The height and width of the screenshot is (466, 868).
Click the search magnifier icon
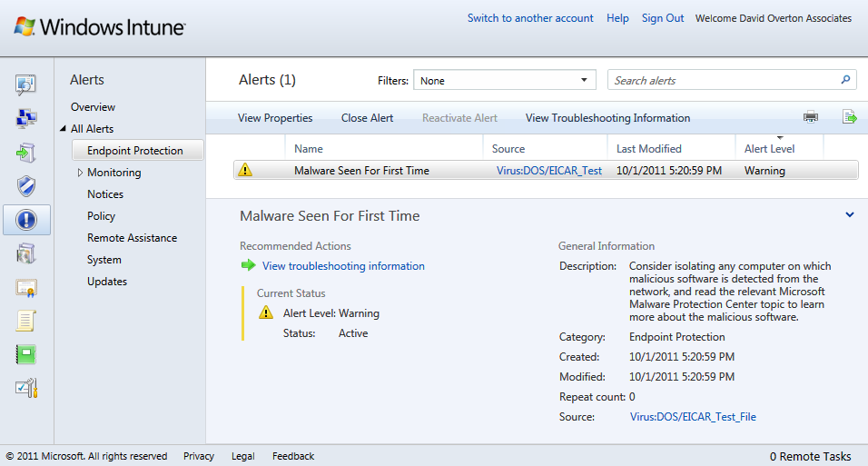click(845, 80)
